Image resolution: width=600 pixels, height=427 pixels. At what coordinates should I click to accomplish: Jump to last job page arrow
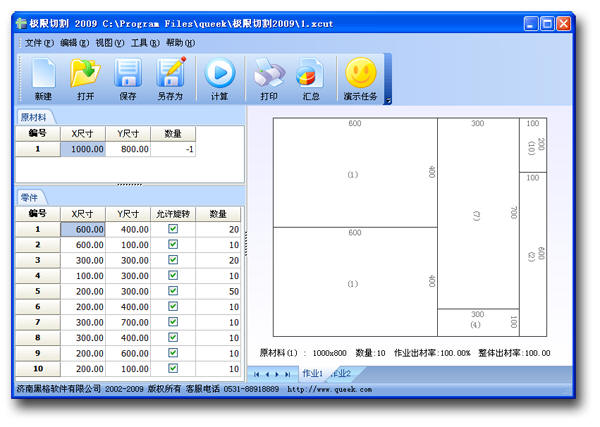(287, 374)
